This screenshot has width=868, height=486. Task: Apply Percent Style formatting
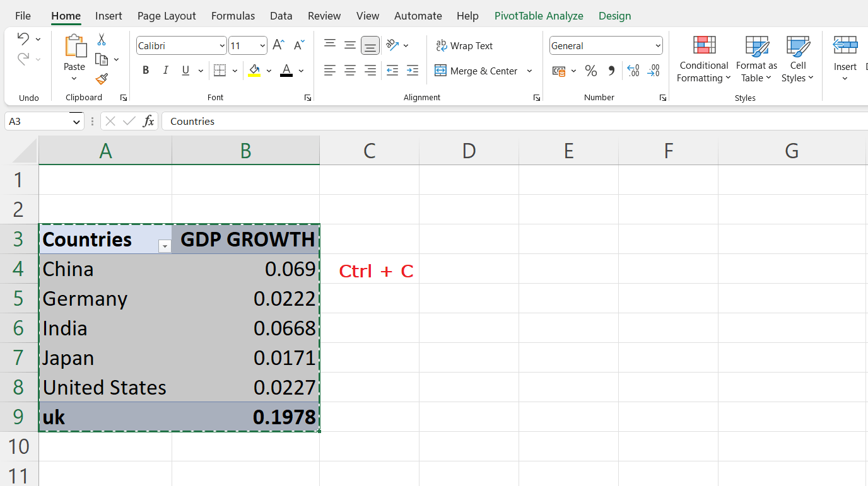591,71
